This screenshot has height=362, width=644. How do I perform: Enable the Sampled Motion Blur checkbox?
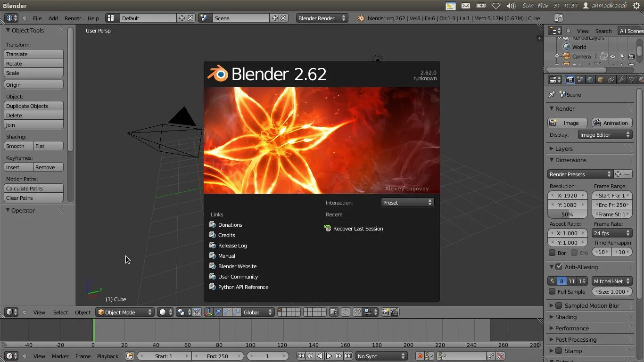559,305
